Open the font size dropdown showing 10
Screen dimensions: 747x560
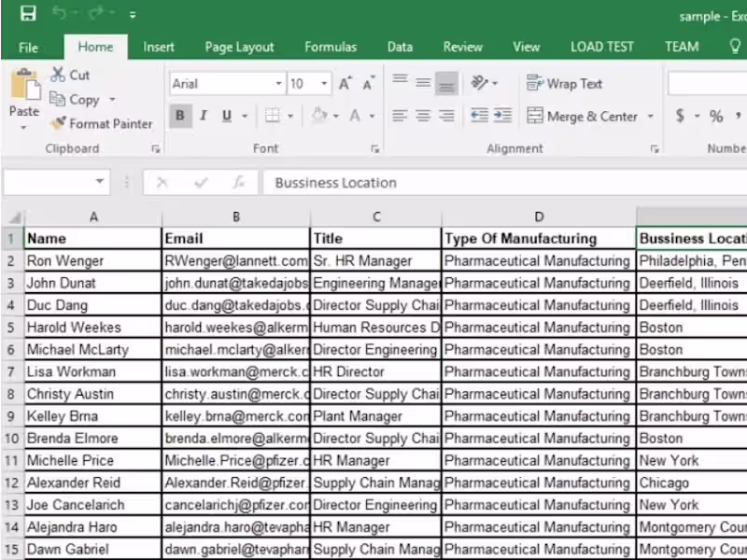(324, 84)
